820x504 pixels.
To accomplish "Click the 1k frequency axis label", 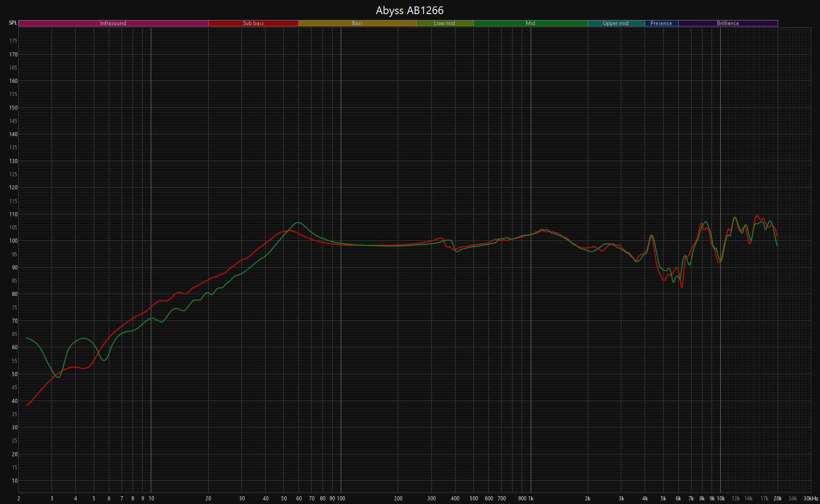I will (x=530, y=499).
